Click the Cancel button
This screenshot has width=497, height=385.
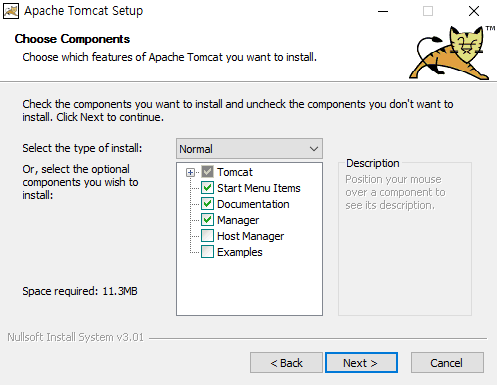447,363
